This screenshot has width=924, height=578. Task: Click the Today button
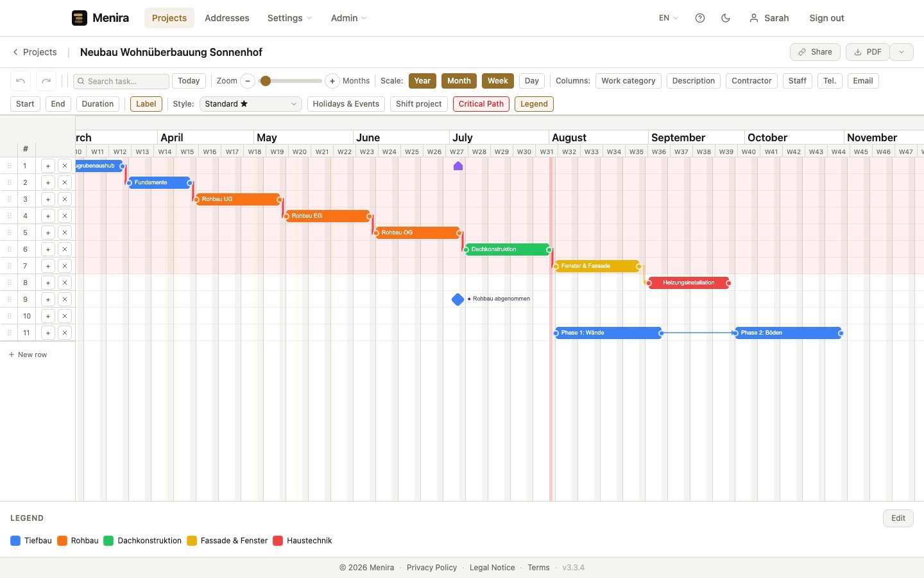(189, 81)
